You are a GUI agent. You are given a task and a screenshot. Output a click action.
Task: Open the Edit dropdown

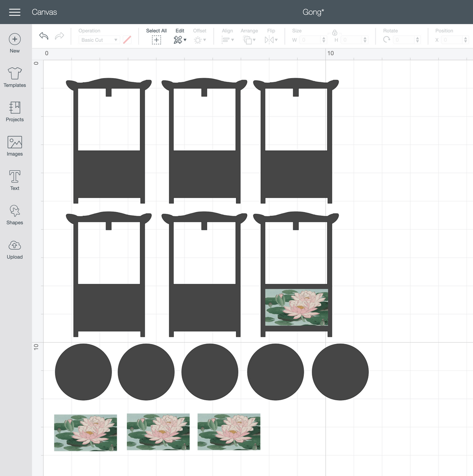point(180,40)
